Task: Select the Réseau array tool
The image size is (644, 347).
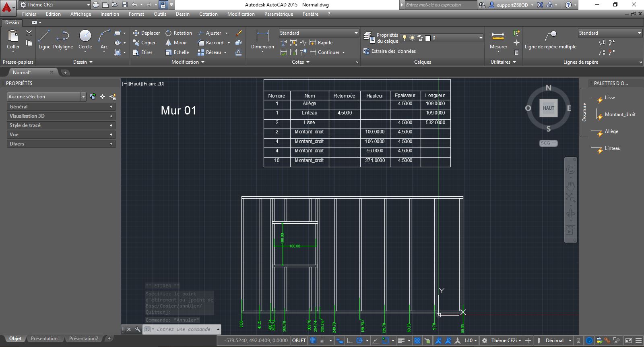Action: point(209,52)
